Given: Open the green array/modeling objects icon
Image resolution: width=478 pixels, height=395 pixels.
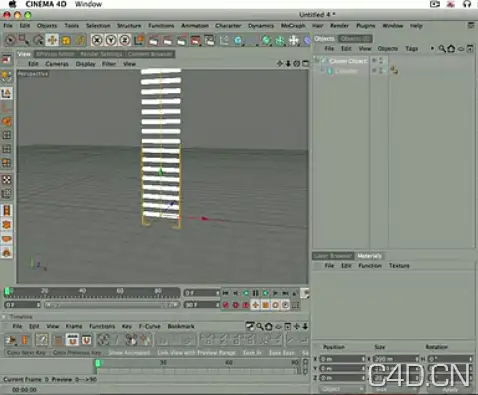Looking at the screenshot, I should click(280, 40).
